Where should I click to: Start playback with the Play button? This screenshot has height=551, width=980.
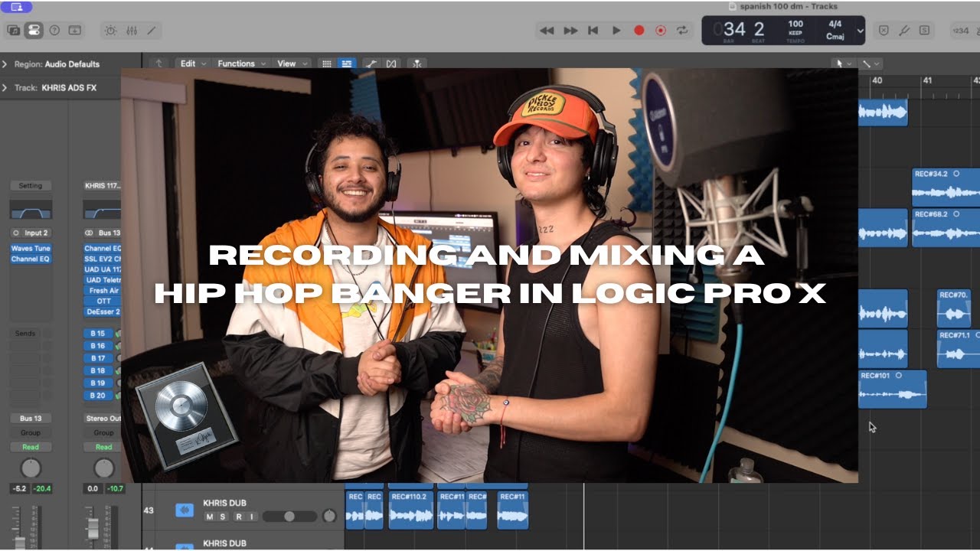click(616, 31)
